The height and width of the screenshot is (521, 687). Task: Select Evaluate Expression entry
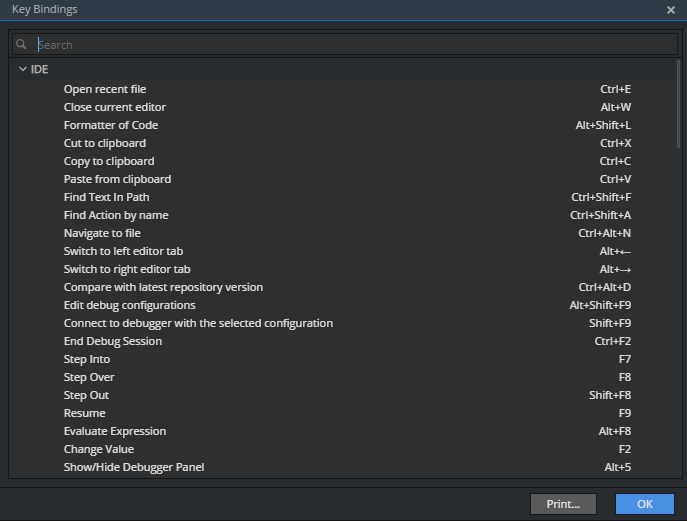pyautogui.click(x=343, y=431)
